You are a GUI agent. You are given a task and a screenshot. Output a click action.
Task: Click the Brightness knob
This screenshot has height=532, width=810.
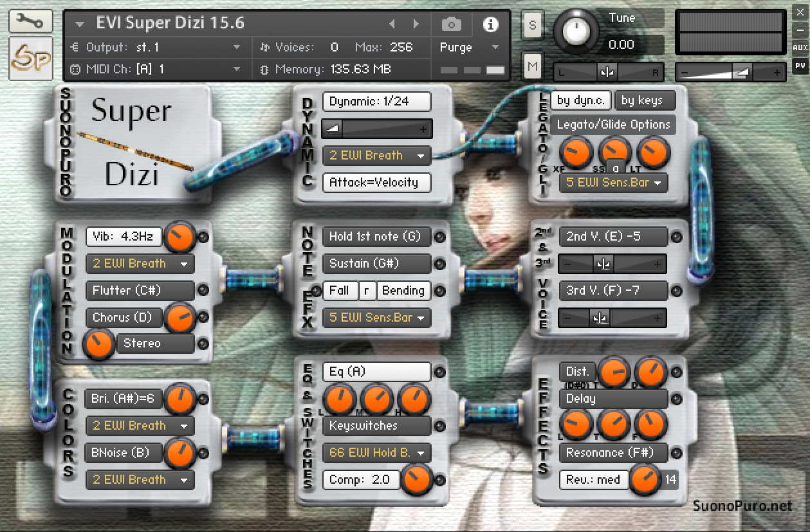coord(179,399)
